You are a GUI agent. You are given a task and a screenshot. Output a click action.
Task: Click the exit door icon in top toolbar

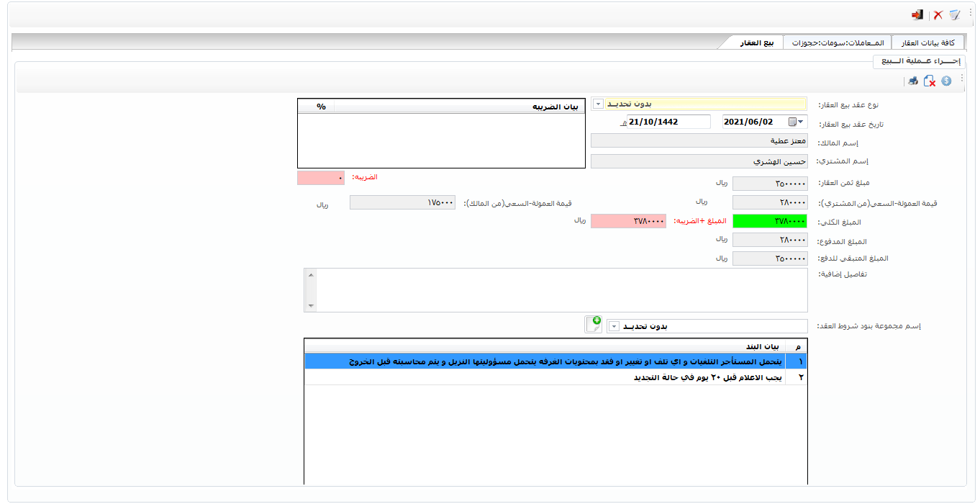click(917, 14)
